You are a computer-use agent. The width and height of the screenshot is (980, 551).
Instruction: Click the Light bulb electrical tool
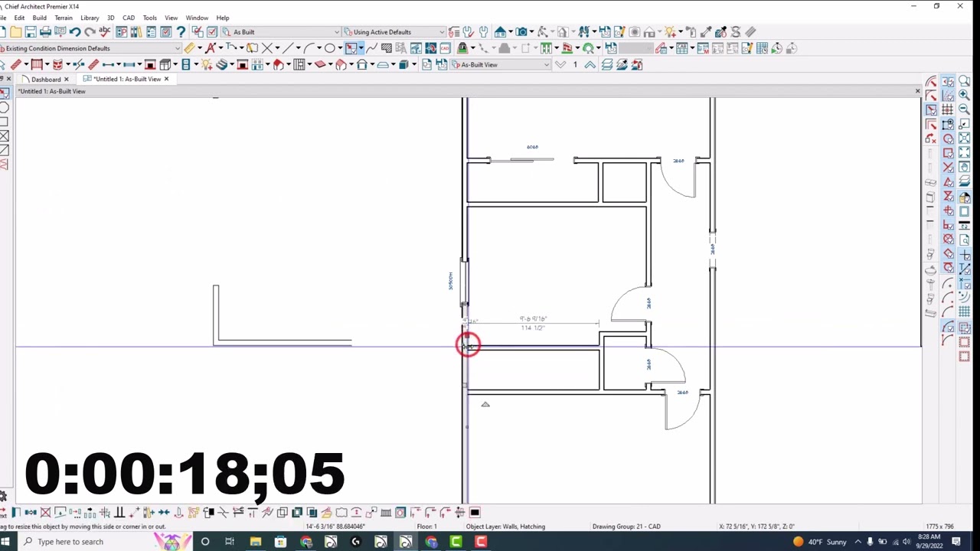(x=207, y=64)
